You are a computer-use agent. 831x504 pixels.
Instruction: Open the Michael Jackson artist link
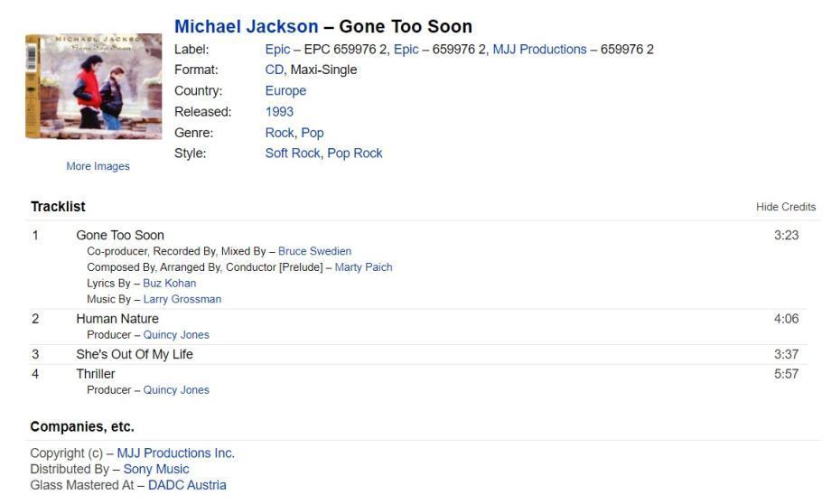246,26
